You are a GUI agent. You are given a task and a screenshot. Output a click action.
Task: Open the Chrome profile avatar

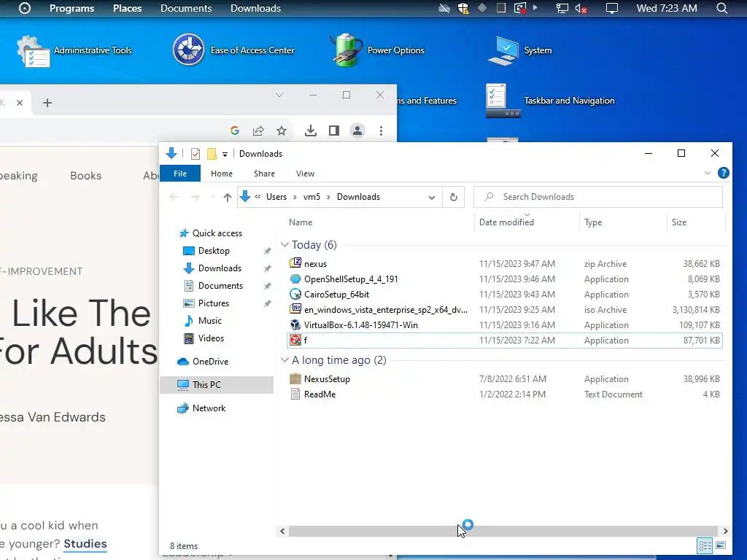click(x=357, y=131)
